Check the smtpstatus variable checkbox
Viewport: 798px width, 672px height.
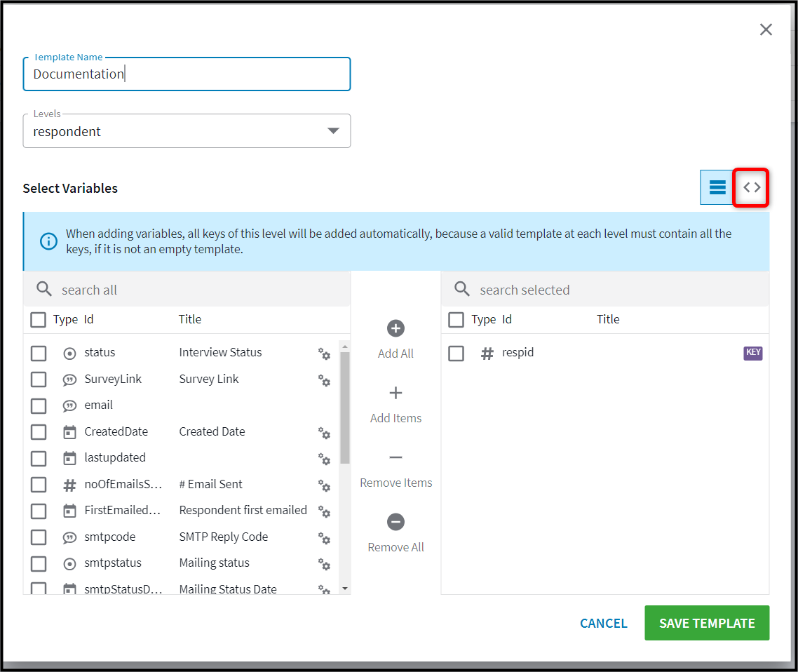[x=39, y=564]
